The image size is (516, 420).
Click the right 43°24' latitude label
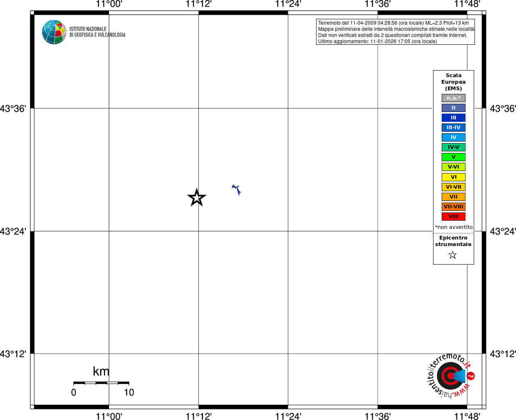click(503, 231)
